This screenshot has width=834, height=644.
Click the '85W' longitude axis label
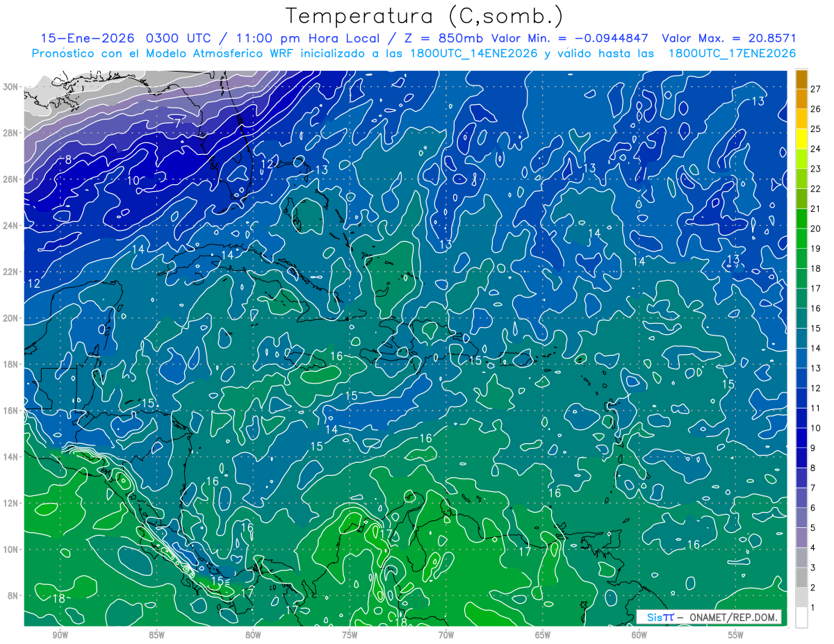[x=157, y=635]
